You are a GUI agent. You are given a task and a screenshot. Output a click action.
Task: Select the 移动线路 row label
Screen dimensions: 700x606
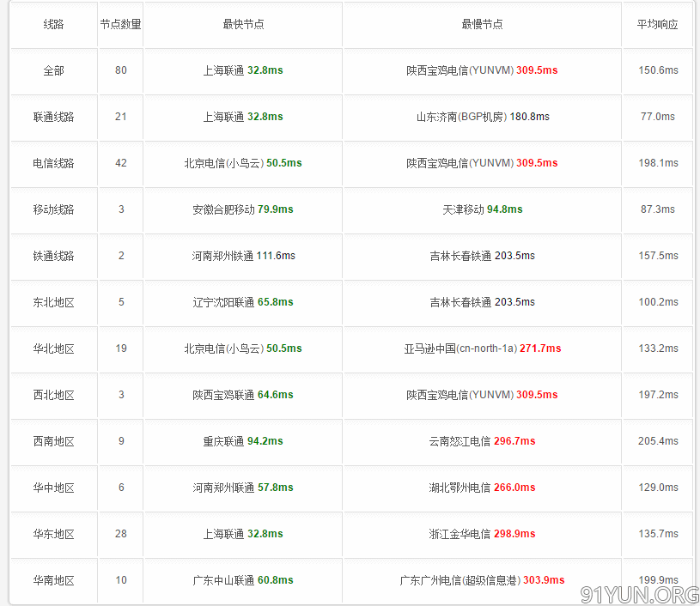[53, 209]
